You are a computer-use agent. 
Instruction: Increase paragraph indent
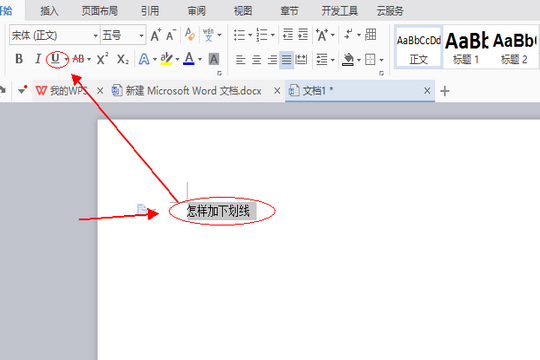[x=303, y=34]
